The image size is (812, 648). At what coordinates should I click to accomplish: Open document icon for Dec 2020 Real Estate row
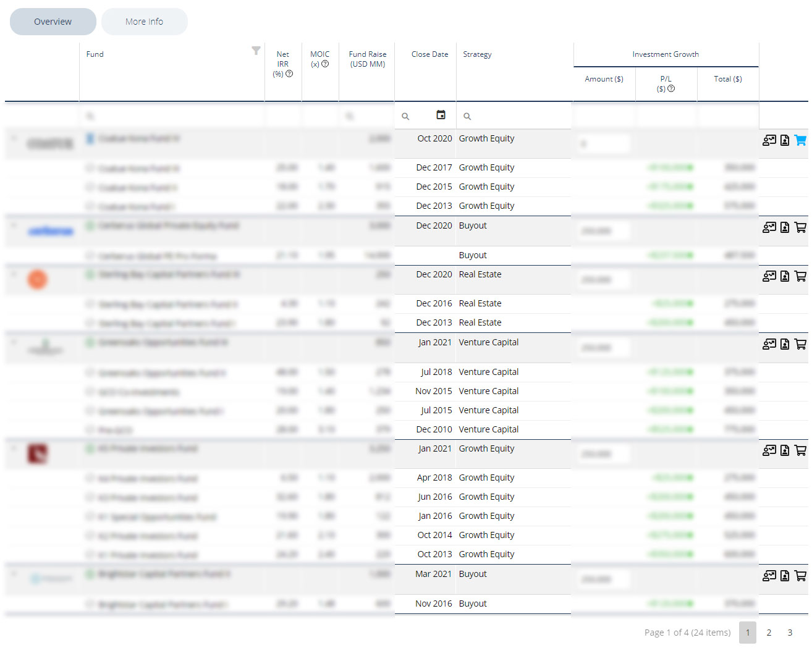click(785, 276)
